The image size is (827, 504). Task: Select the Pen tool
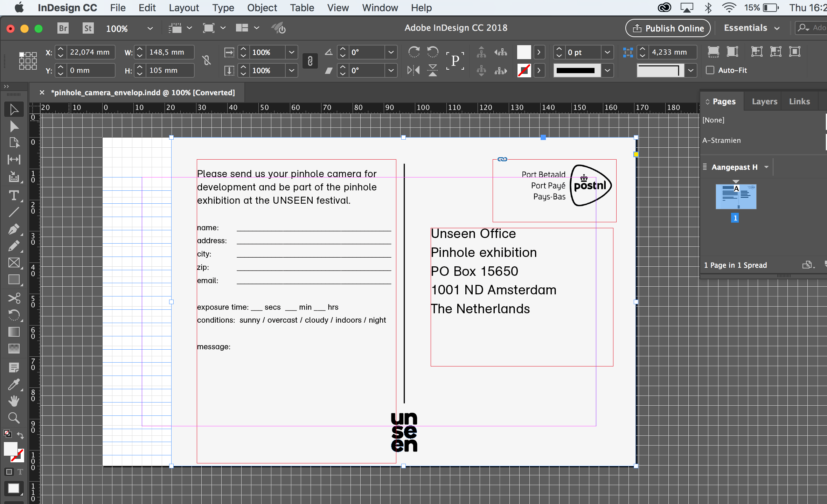pyautogui.click(x=14, y=229)
